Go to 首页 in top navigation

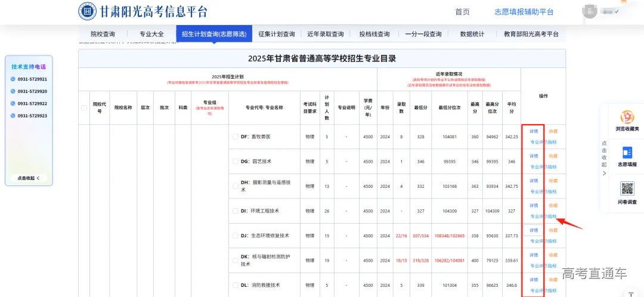pos(462,12)
